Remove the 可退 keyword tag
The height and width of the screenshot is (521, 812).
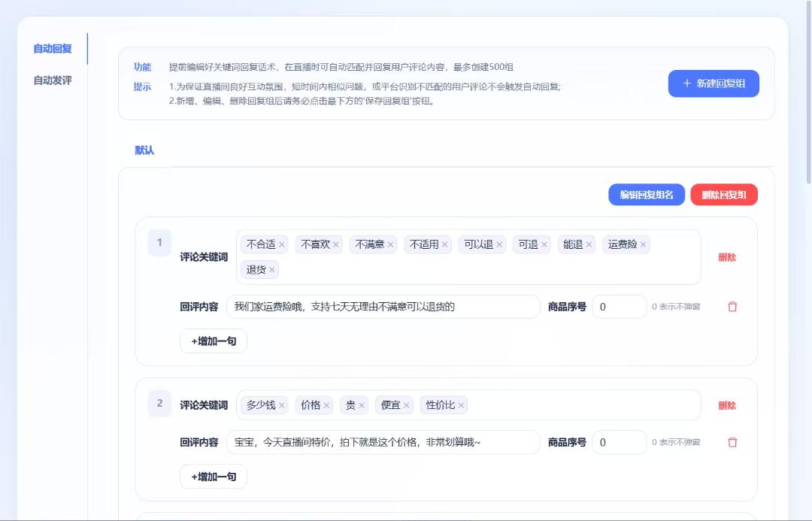tap(544, 244)
